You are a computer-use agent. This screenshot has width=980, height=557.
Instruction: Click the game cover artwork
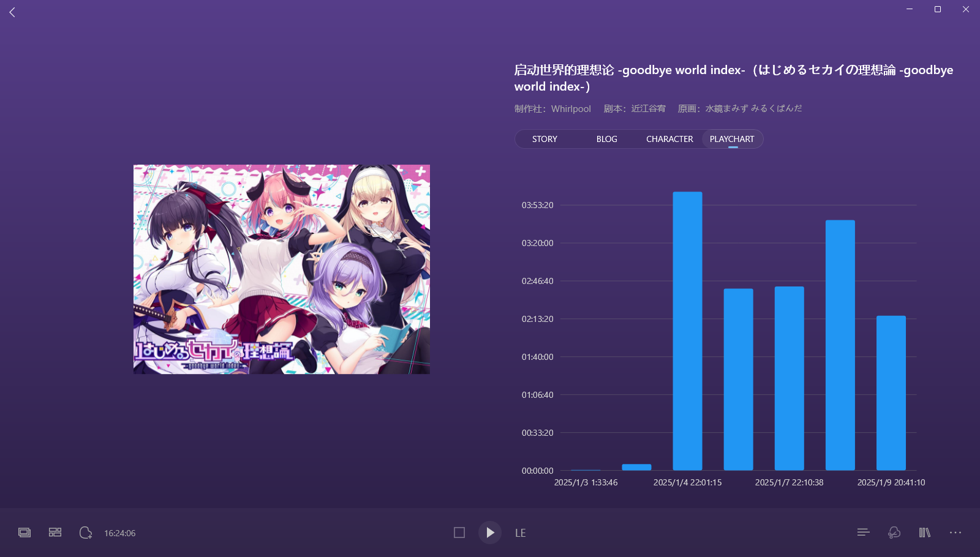(x=282, y=269)
